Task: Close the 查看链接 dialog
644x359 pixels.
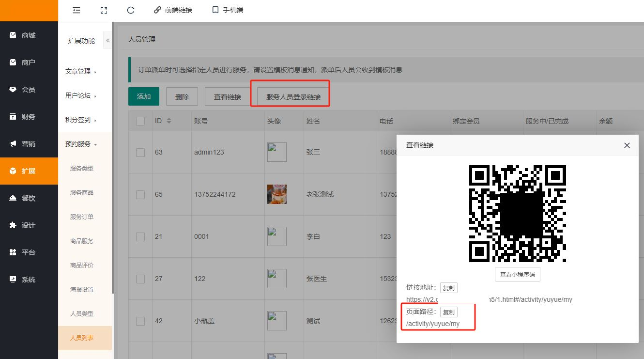Action: pos(627,145)
